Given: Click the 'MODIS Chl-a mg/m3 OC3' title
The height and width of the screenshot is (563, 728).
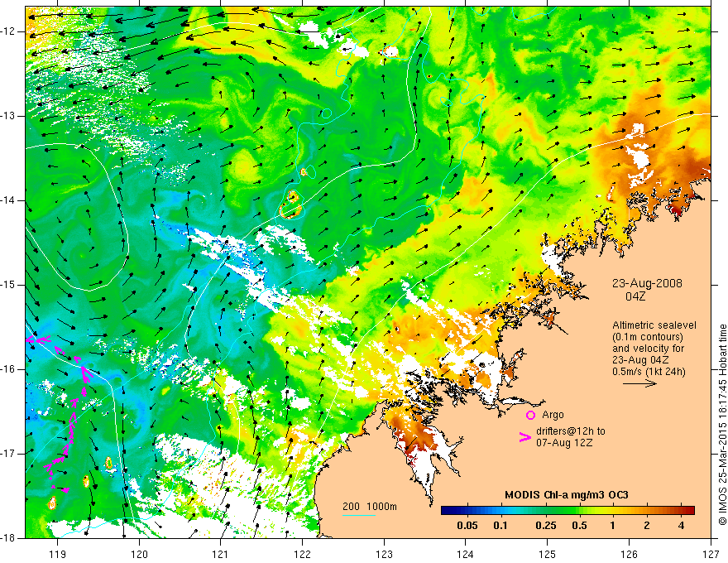Looking at the screenshot, I should tap(567, 495).
